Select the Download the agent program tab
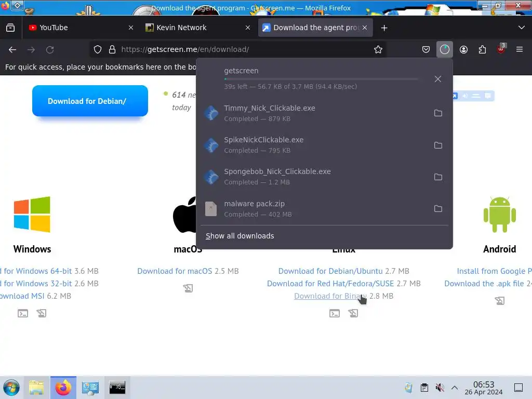This screenshot has width=532, height=399. 315,28
